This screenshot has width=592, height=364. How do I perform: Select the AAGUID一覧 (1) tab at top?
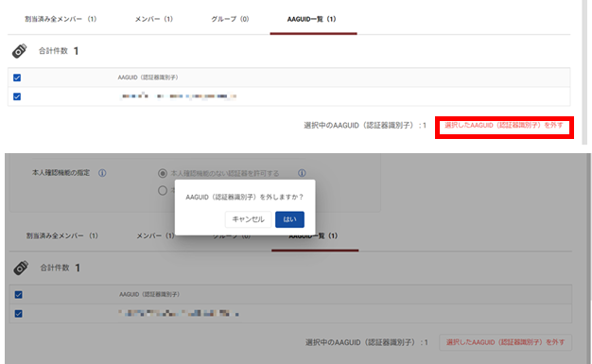(311, 19)
